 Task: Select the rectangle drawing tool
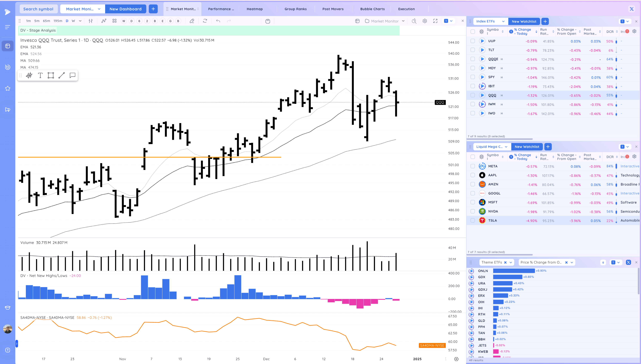(51, 75)
